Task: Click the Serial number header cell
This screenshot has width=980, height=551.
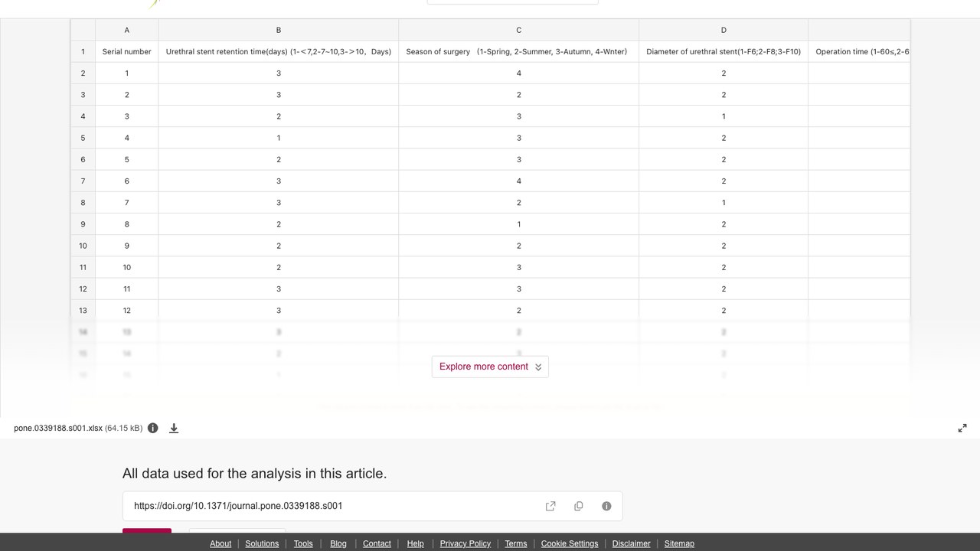Action: pyautogui.click(x=127, y=52)
